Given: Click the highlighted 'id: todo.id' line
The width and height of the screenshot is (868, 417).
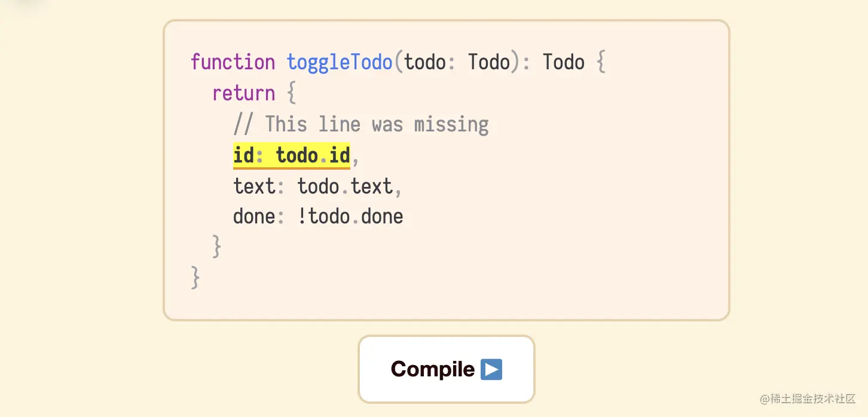Looking at the screenshot, I should pyautogui.click(x=291, y=155).
